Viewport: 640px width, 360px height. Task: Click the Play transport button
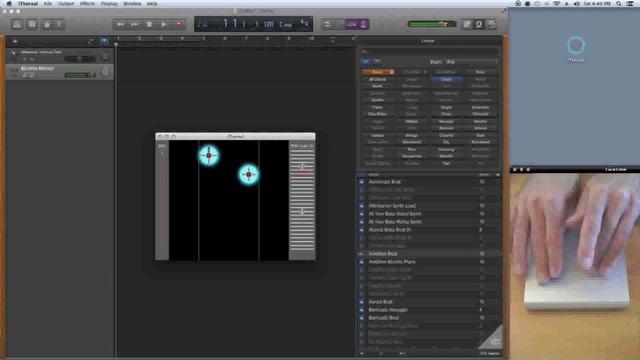point(164,24)
